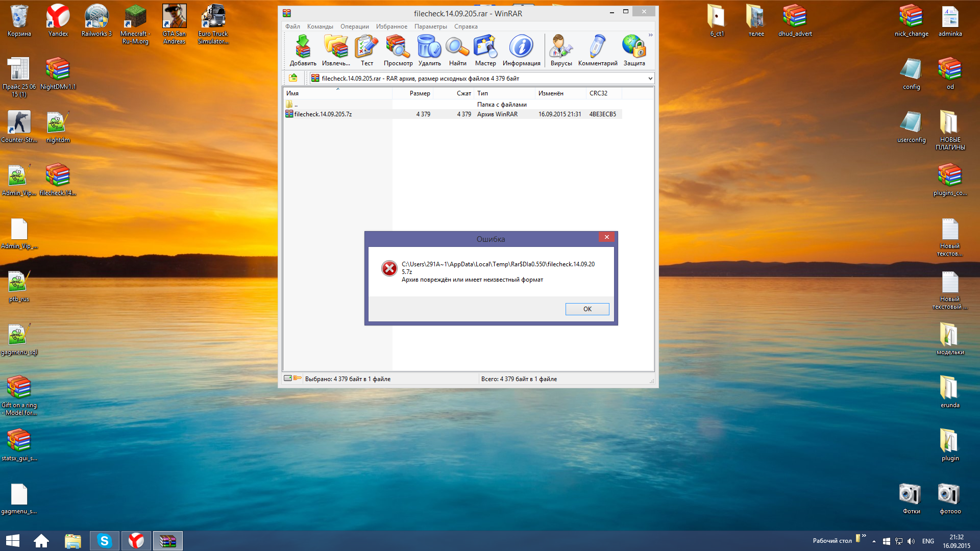
Task: Open the Просмотр (View) tool
Action: tap(398, 50)
